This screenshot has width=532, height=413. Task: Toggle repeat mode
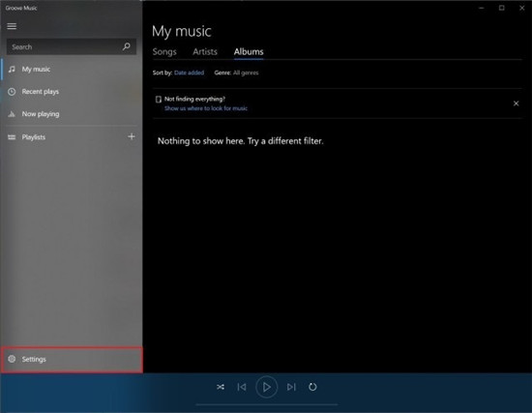coord(312,387)
